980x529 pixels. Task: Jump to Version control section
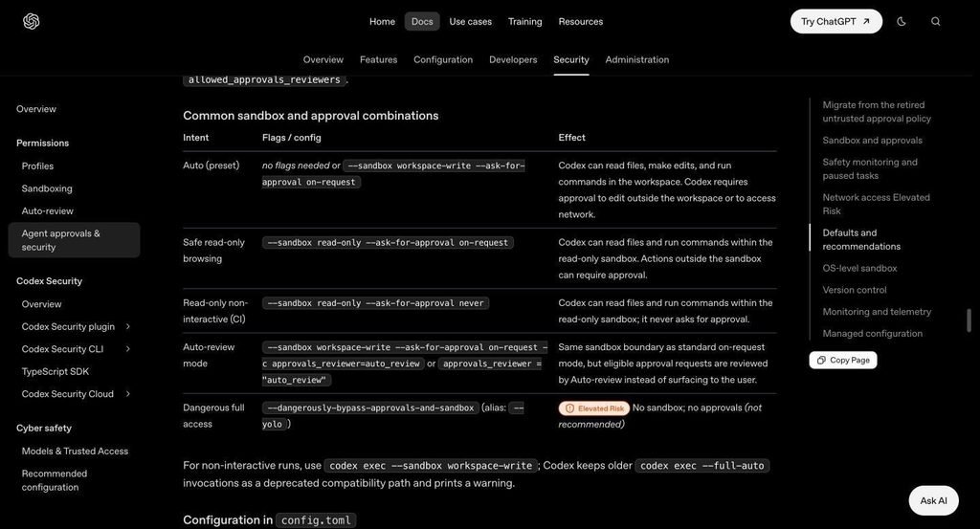(855, 290)
